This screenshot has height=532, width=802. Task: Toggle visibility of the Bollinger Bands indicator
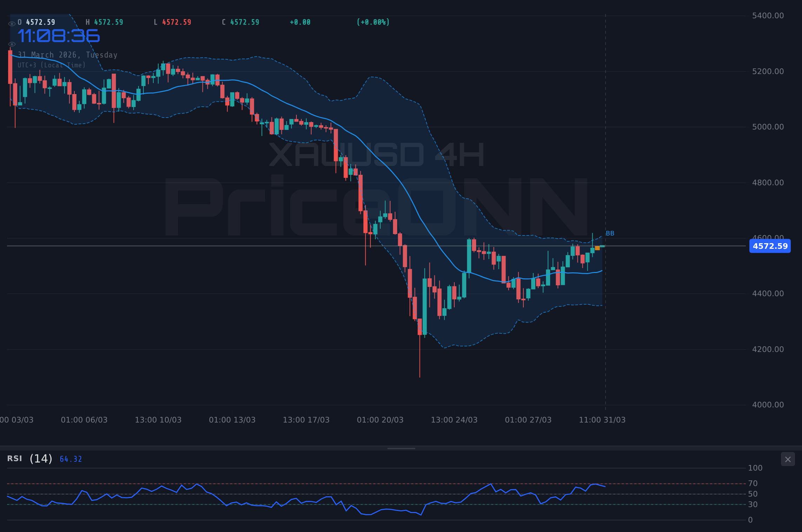[x=12, y=44]
